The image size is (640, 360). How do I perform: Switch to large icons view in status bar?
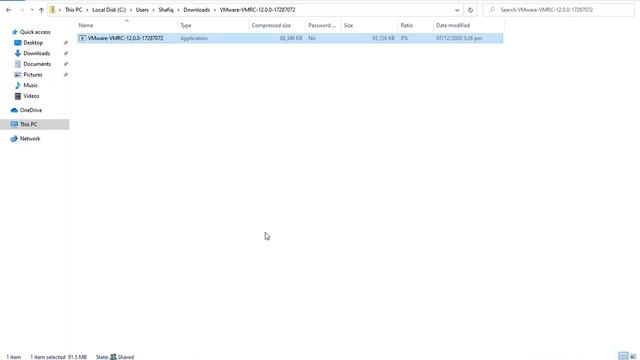coord(633,356)
